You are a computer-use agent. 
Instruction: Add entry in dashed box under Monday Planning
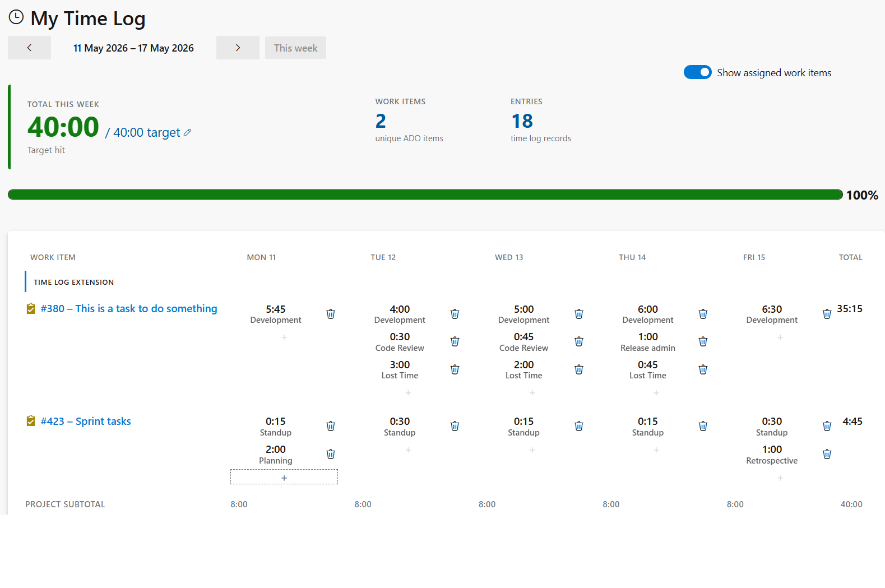pyautogui.click(x=284, y=477)
